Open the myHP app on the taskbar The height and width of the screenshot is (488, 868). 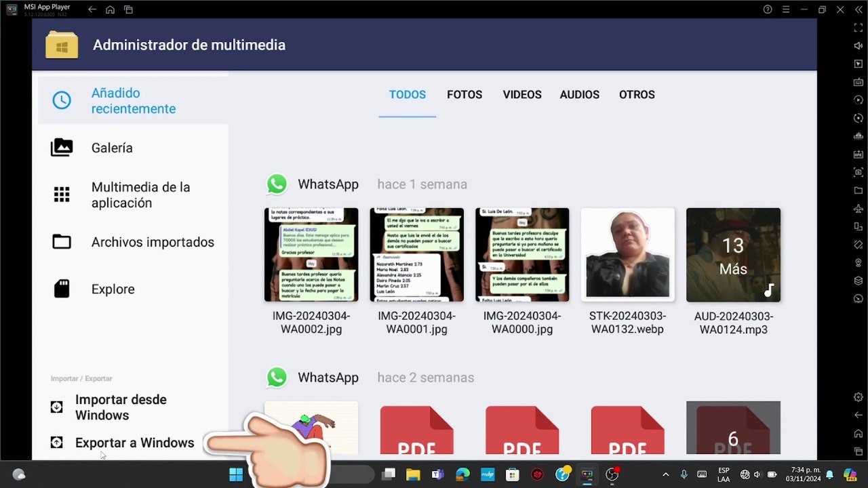pyautogui.click(x=488, y=474)
